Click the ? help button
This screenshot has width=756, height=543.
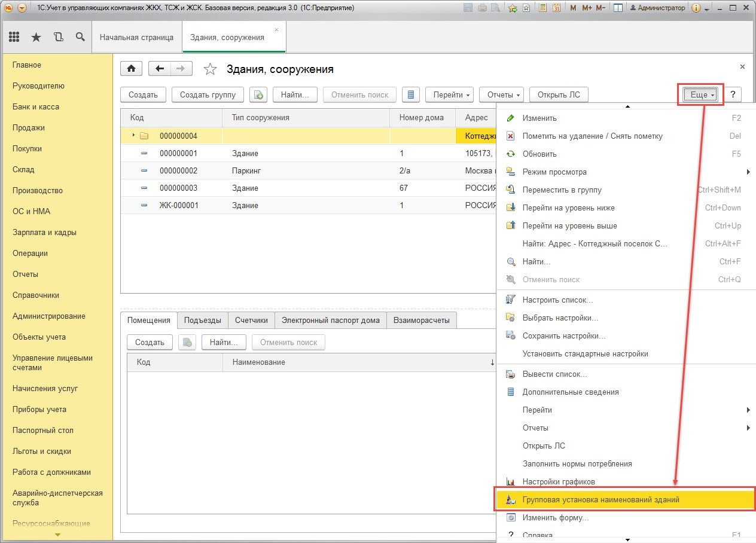point(733,94)
